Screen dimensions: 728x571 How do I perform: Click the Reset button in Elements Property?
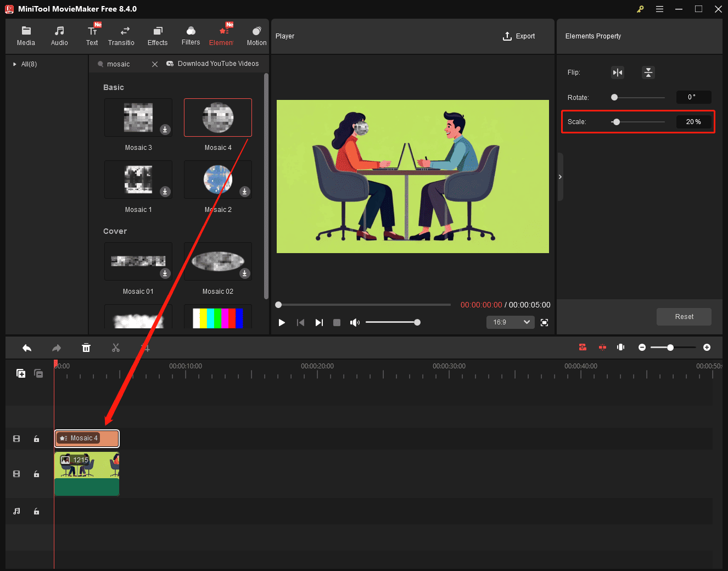684,316
